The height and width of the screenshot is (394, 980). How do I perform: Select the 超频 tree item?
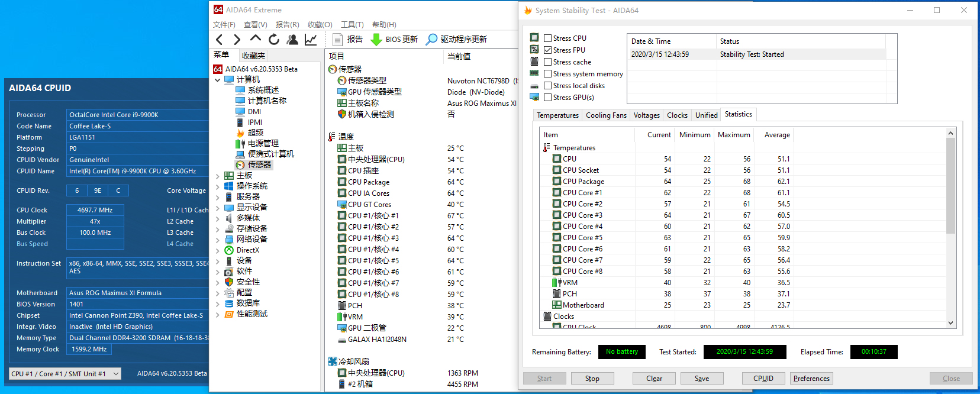click(x=255, y=133)
